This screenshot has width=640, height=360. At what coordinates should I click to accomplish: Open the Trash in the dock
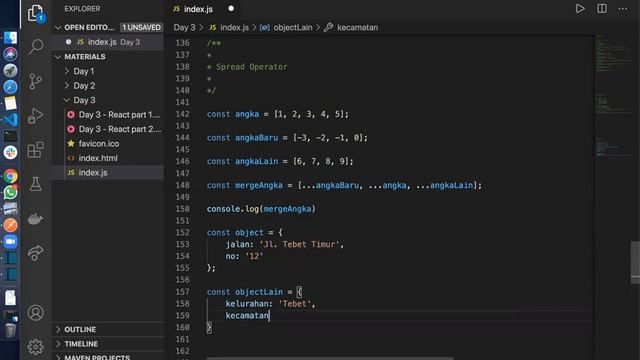10,330
